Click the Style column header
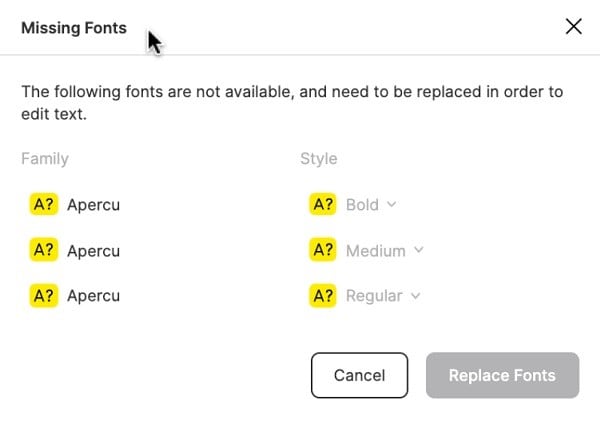This screenshot has width=600, height=421. point(318,158)
